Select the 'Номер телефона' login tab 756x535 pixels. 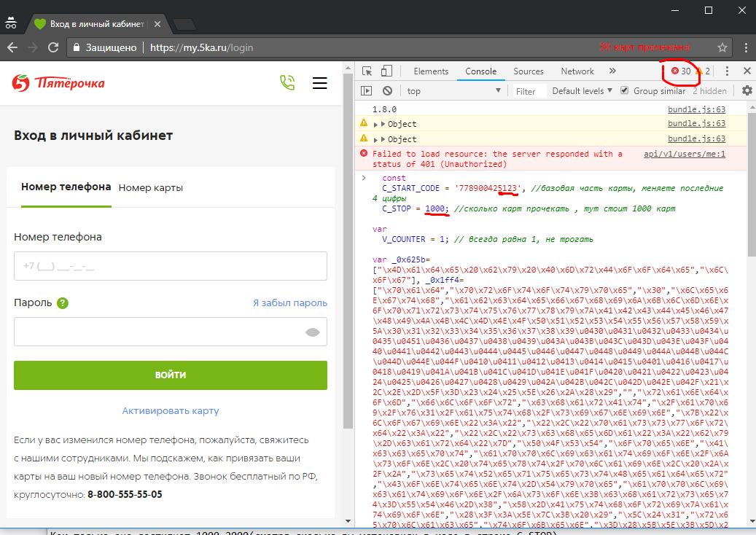click(66, 187)
